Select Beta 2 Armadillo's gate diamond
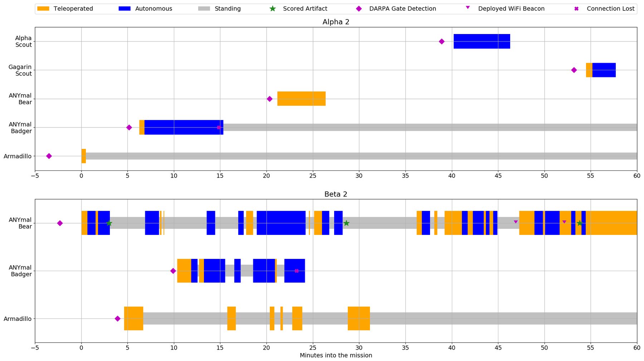The width and height of the screenshot is (644, 361). 117,319
